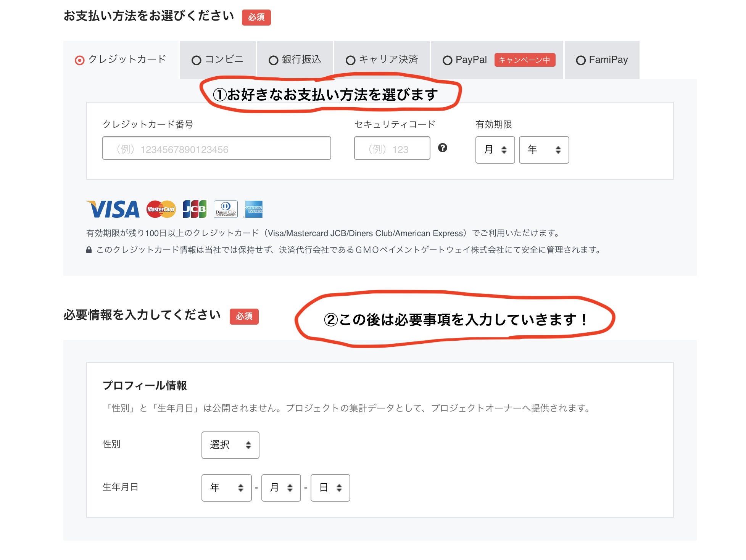Select the PayPal payment option

pos(447,60)
